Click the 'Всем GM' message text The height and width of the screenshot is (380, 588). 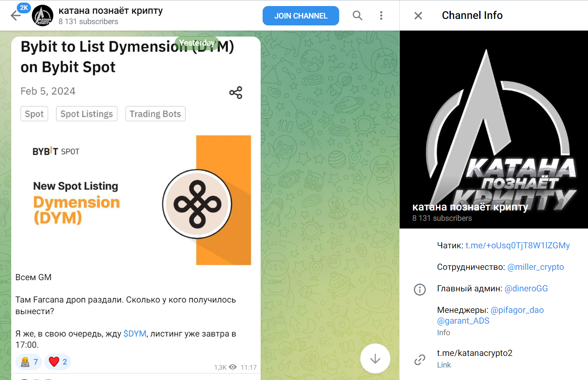[x=34, y=278]
